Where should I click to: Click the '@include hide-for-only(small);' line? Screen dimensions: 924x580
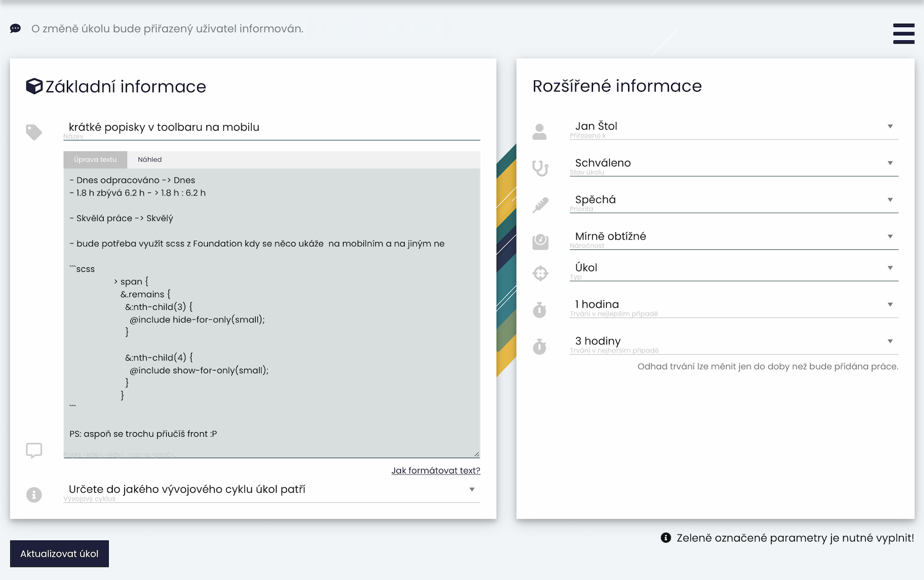[197, 320]
